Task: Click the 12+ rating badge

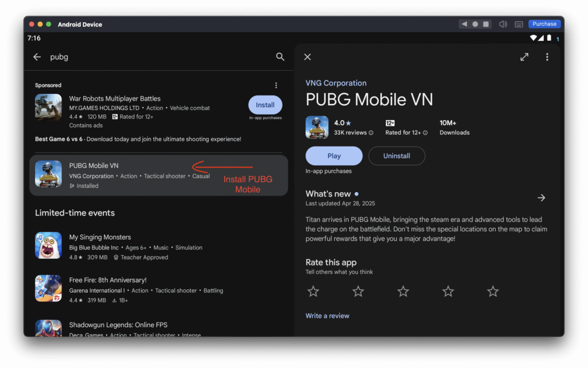Action: [x=390, y=123]
